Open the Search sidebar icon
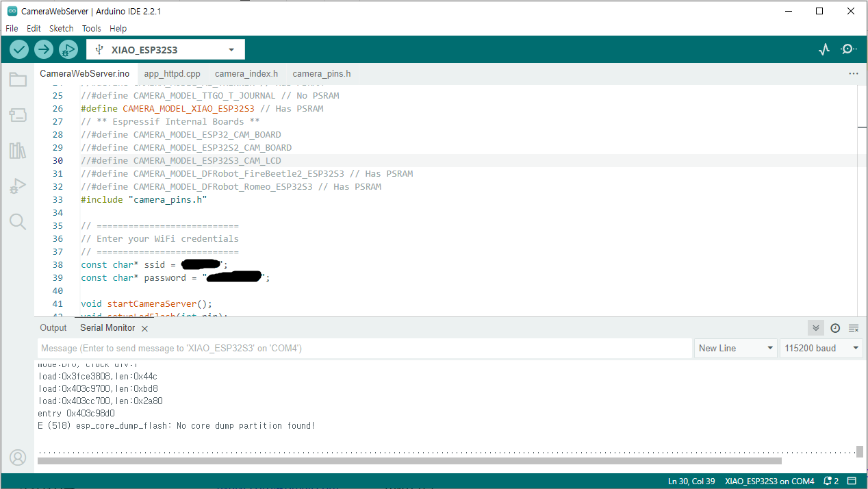This screenshot has width=868, height=489. coord(18,221)
